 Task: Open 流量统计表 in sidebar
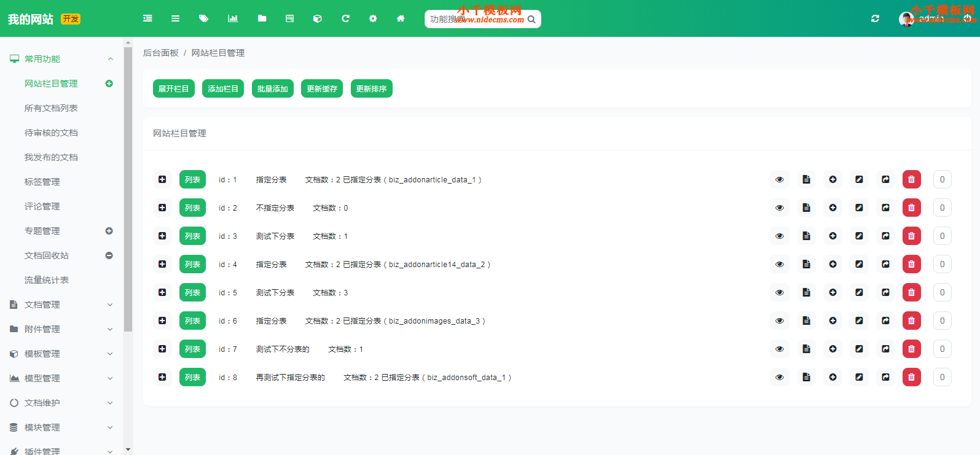[x=47, y=280]
